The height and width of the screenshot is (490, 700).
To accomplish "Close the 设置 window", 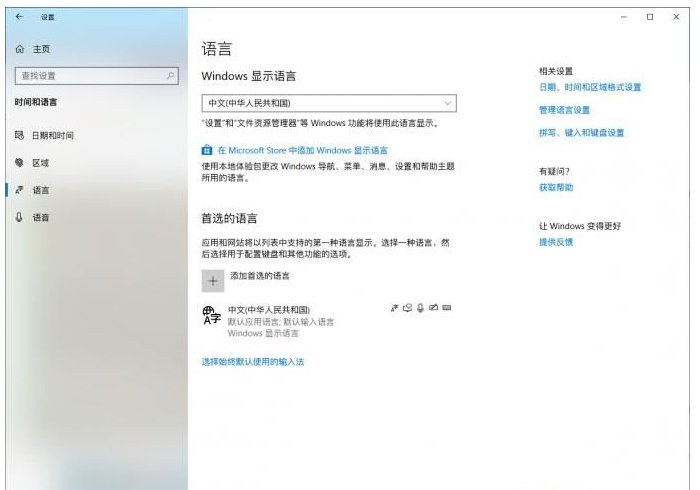I will (676, 17).
